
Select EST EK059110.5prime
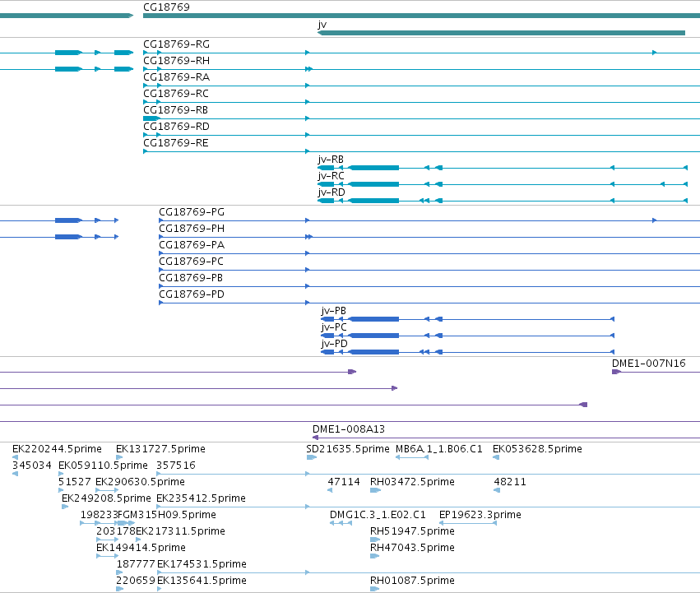coord(103,466)
